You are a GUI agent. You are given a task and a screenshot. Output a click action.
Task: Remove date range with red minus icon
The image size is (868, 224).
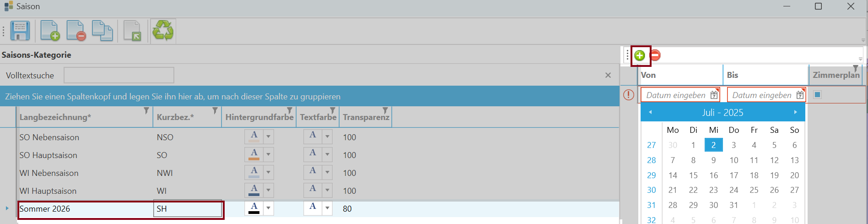pos(655,55)
